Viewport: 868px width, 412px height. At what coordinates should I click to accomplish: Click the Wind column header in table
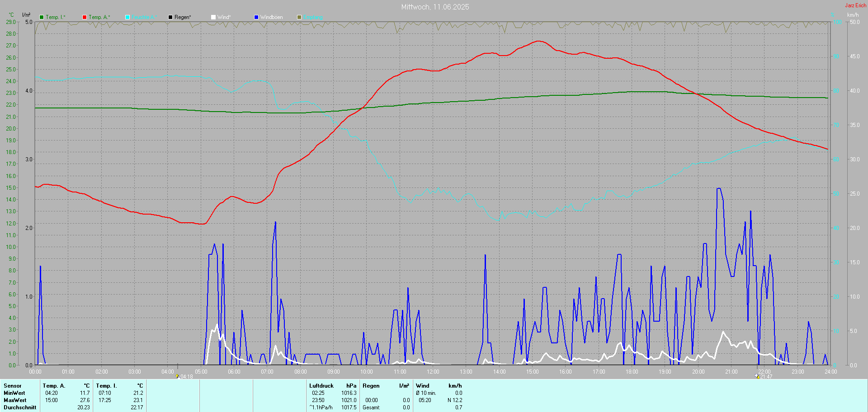[423, 386]
